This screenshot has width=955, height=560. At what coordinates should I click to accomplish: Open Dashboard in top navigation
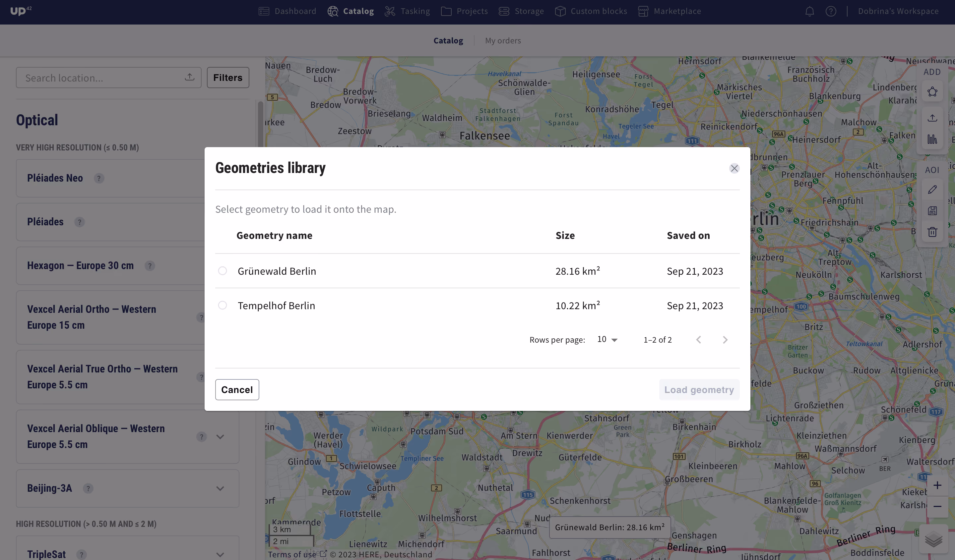(x=287, y=11)
